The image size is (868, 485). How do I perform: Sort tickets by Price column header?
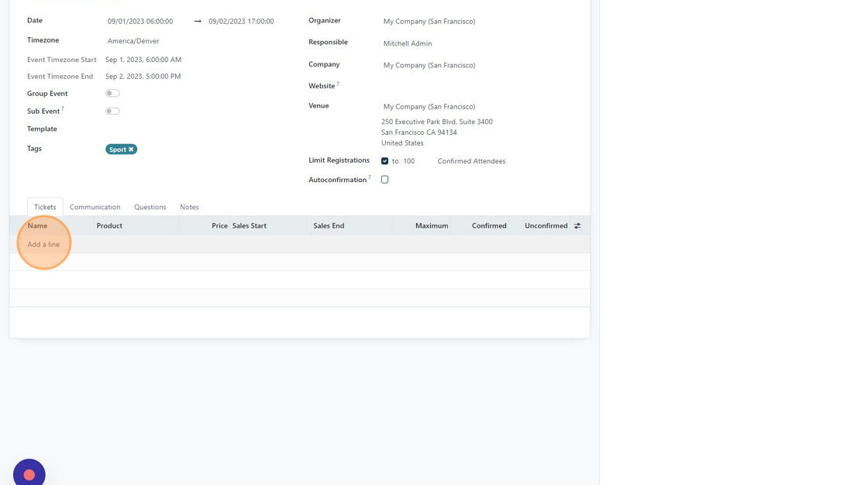coord(219,226)
